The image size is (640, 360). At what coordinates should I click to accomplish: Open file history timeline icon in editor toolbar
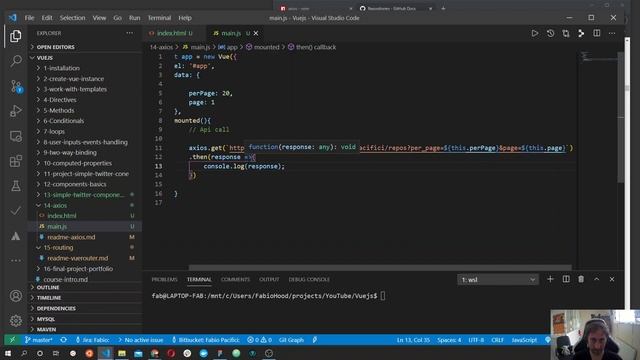tap(550, 33)
